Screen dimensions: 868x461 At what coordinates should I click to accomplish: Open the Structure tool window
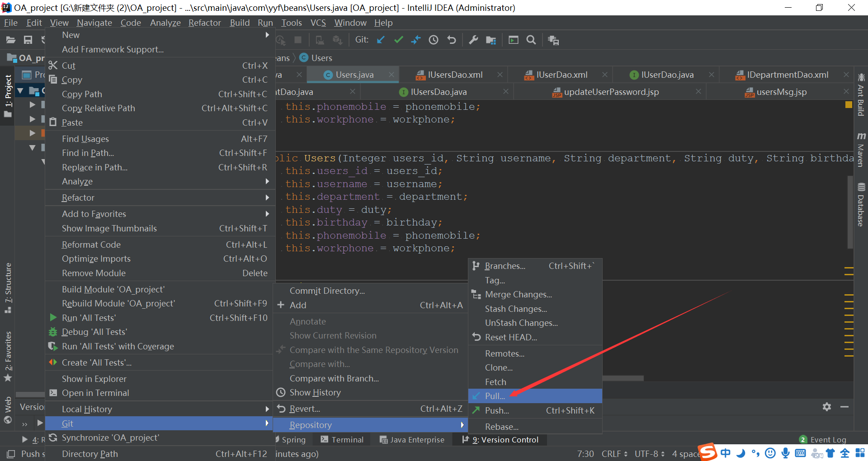[8, 288]
